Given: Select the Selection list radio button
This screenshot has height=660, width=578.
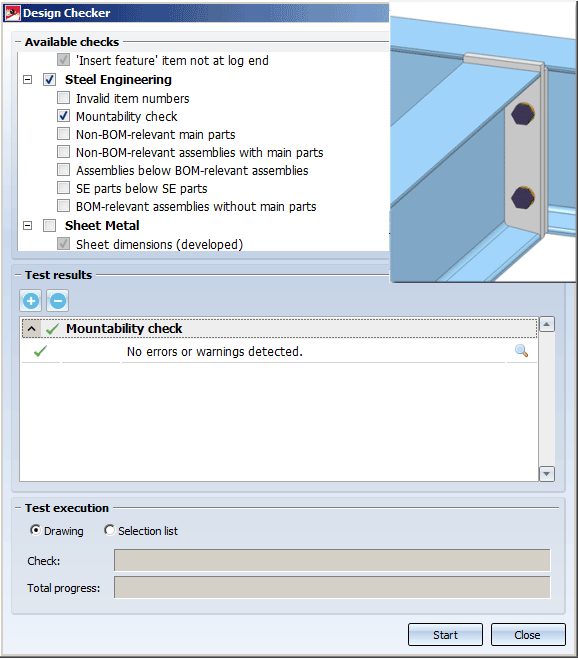Looking at the screenshot, I should click(x=109, y=530).
